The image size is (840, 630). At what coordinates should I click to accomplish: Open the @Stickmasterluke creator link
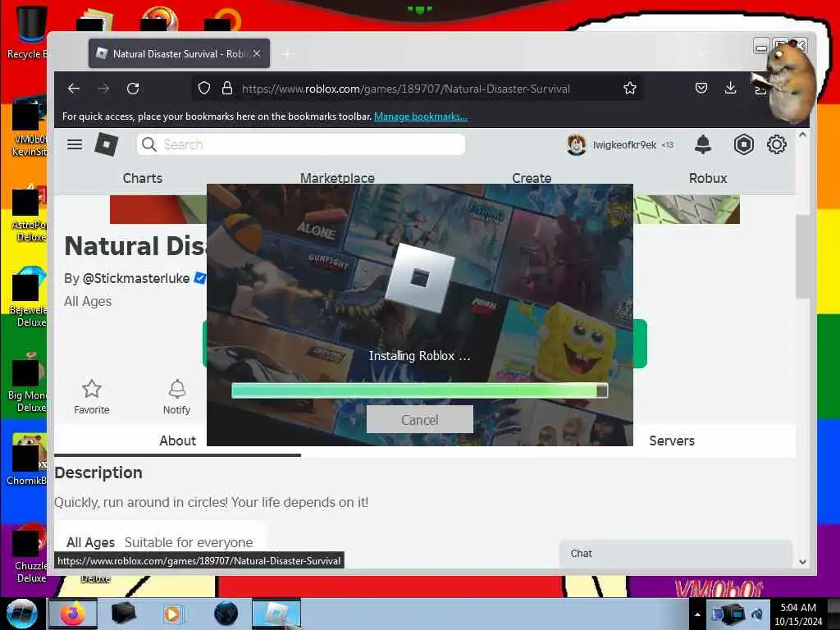click(136, 278)
